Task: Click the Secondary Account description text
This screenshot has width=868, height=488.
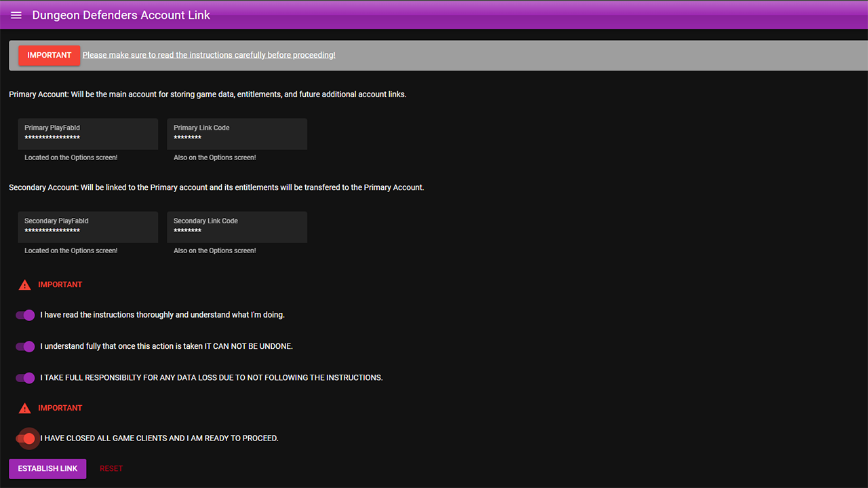Action: tap(216, 187)
